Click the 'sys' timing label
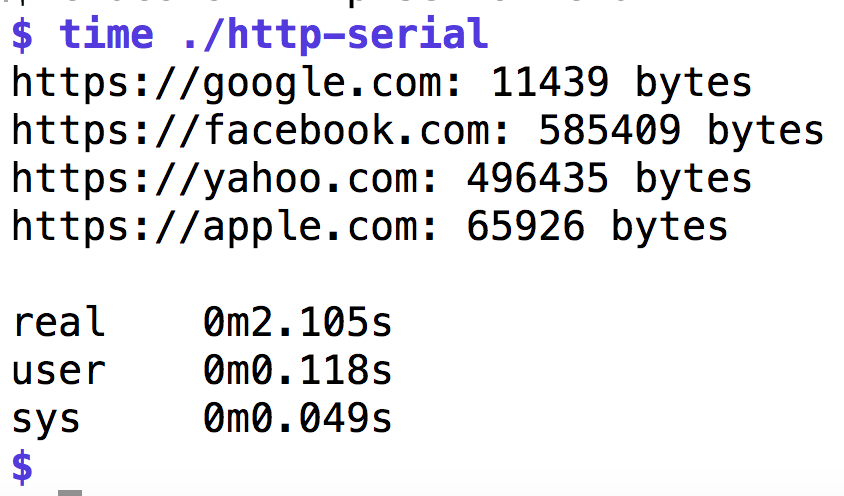 (46, 420)
